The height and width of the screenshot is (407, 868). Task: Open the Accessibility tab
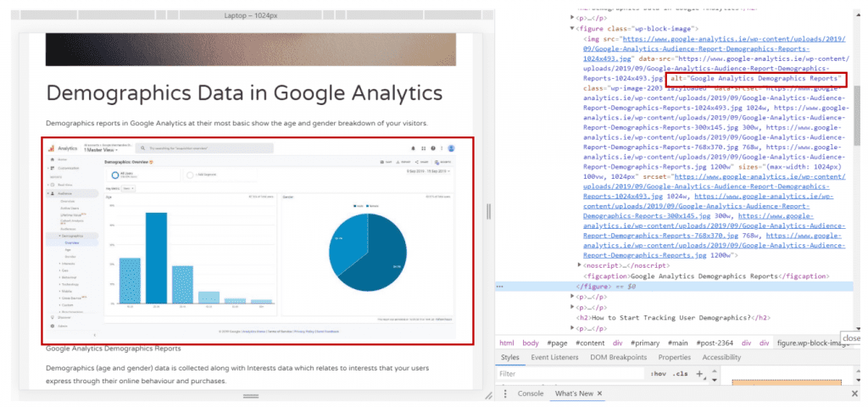(721, 358)
